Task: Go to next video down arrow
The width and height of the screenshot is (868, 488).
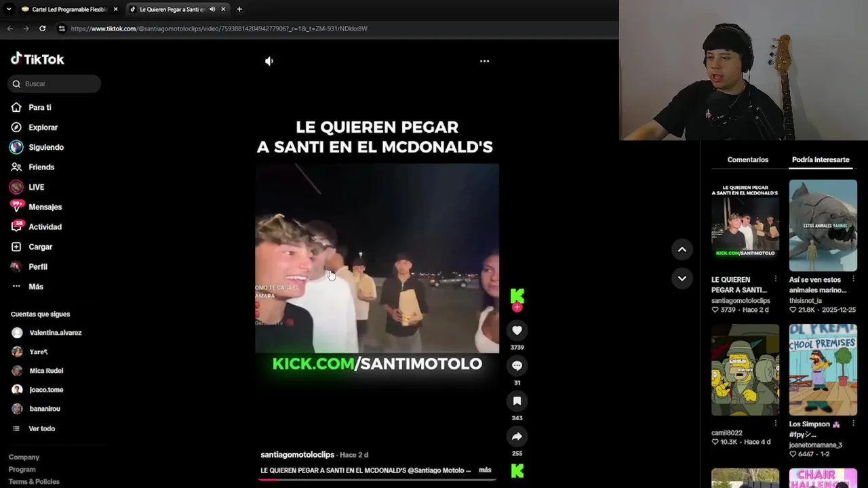Action: click(682, 278)
